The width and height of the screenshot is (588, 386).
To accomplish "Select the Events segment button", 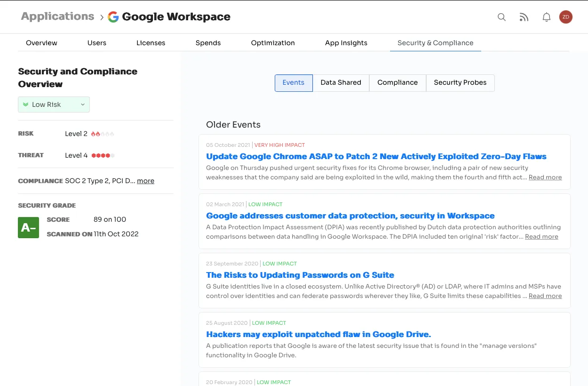I will pos(294,82).
